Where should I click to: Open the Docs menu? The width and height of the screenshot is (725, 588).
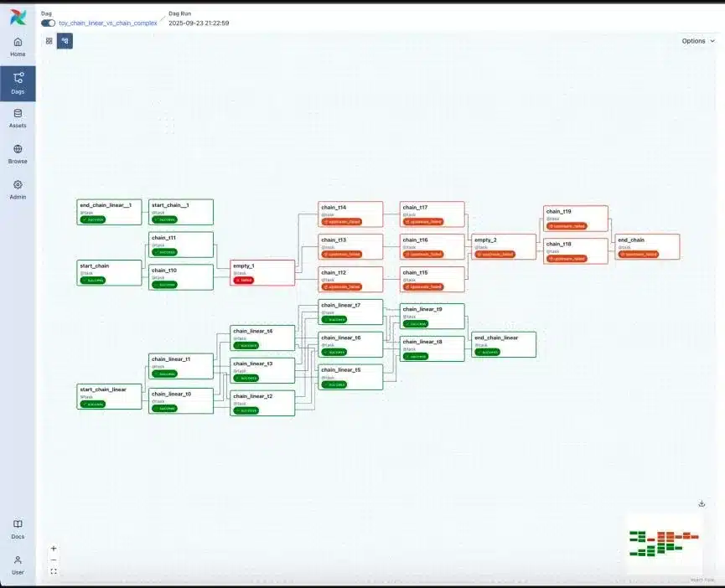coord(18,529)
